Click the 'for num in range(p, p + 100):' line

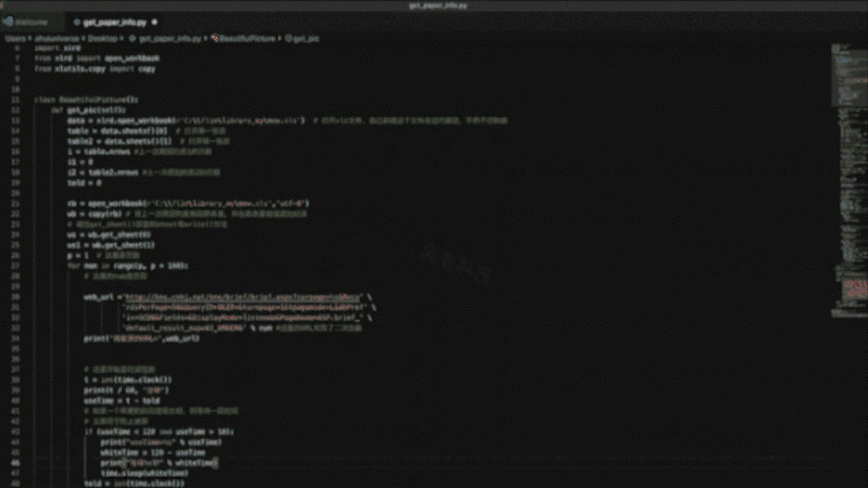point(128,265)
